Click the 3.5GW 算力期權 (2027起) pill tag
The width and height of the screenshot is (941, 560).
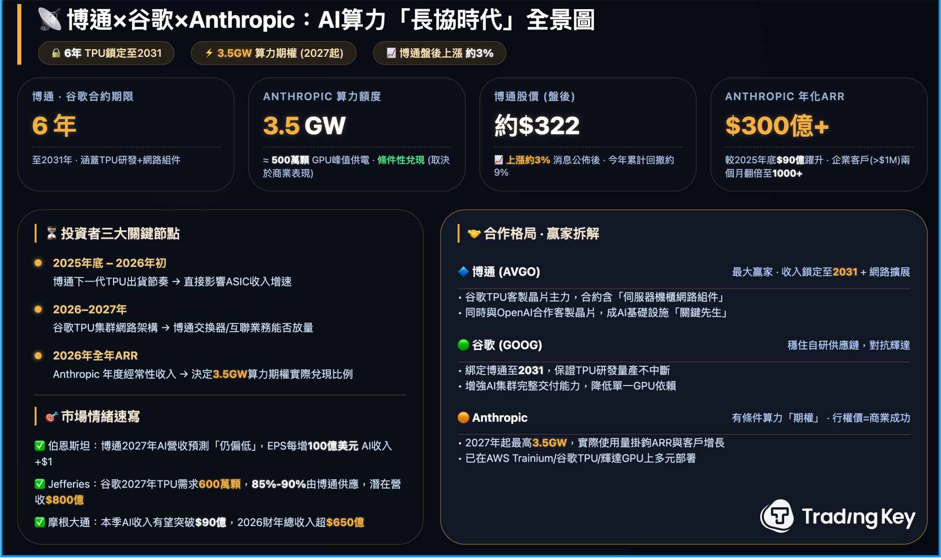coord(274,53)
